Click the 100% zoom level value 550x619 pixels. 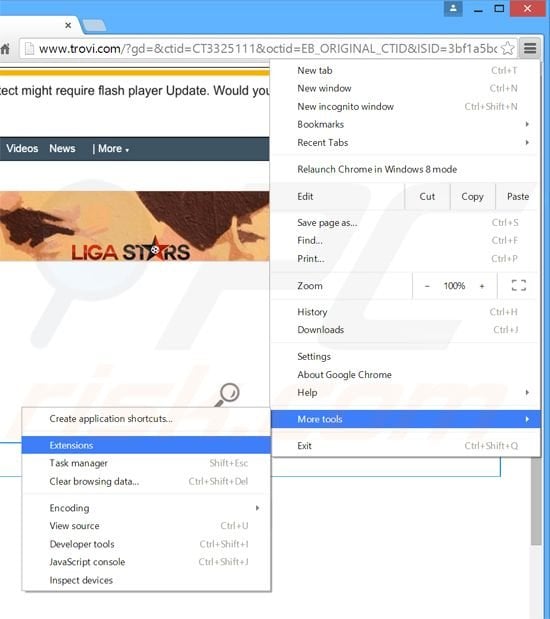coord(454,286)
